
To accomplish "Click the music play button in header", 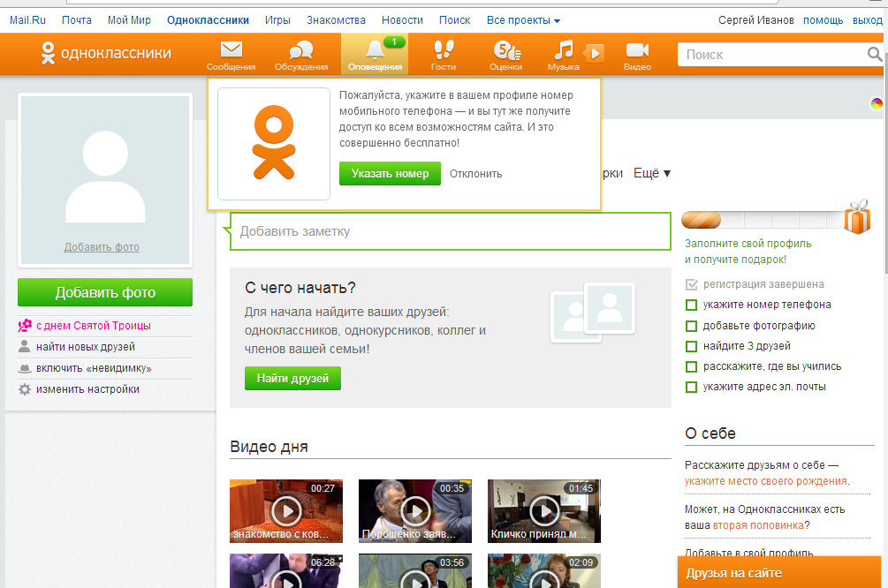I will pyautogui.click(x=594, y=53).
